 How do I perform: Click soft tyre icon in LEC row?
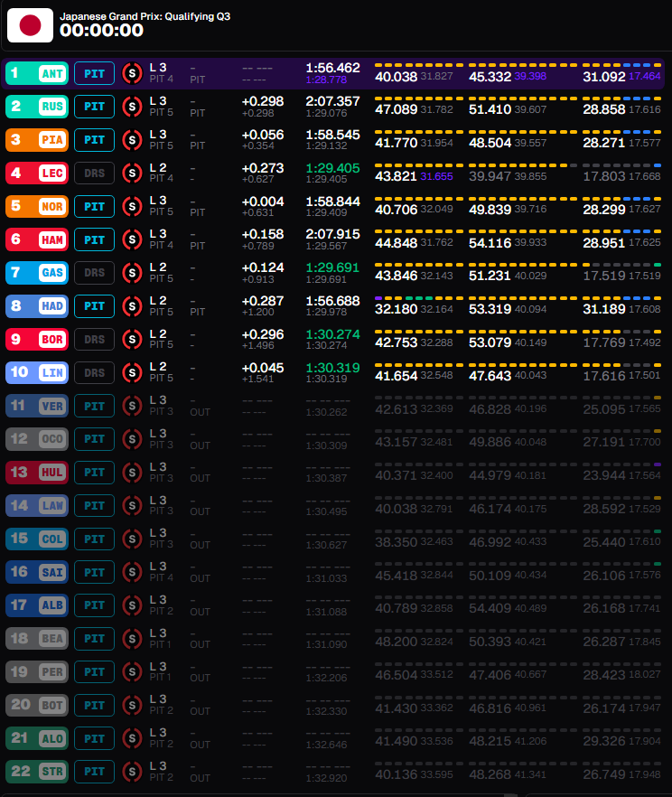(132, 173)
